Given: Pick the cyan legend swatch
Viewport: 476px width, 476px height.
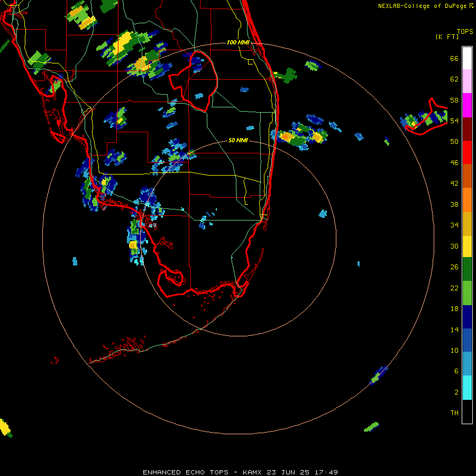Looking at the screenshot, I should tap(467, 388).
